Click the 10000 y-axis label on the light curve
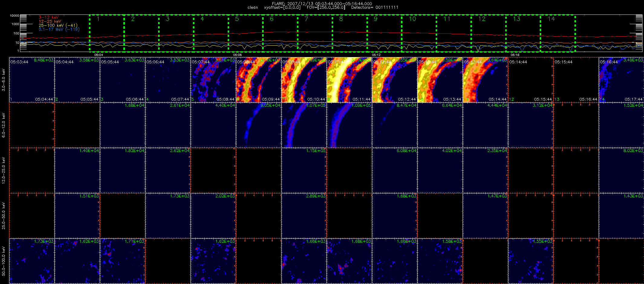This screenshot has width=644, height=284. 14,16
